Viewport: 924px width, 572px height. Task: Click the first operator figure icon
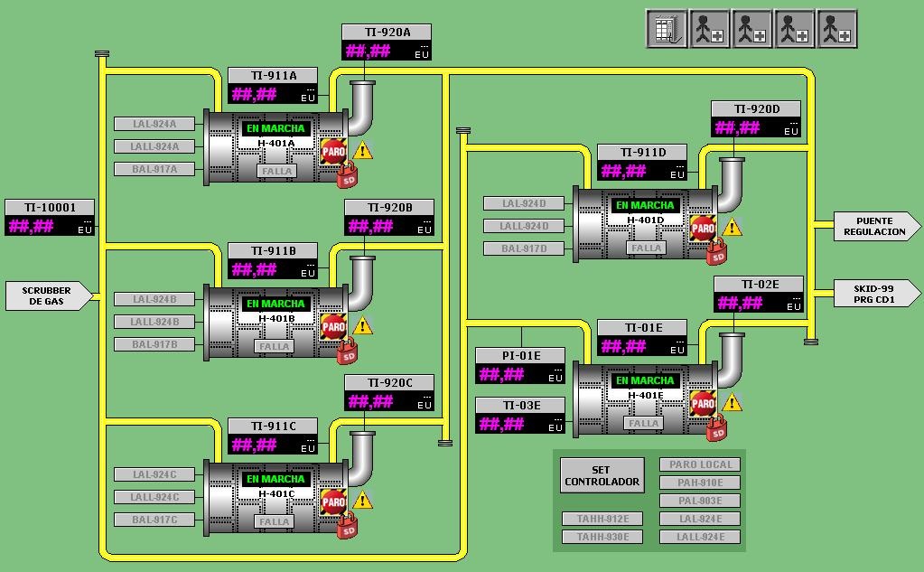709,29
